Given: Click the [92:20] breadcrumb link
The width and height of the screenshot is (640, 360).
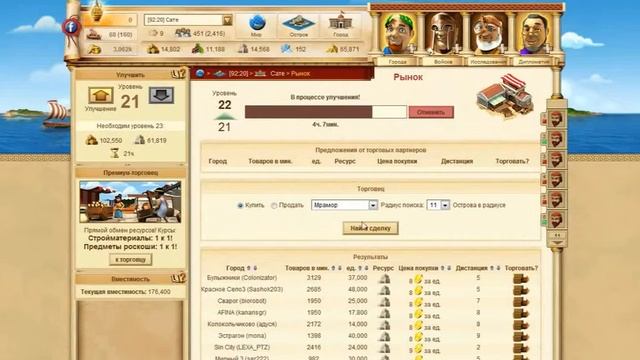Looking at the screenshot, I should pyautogui.click(x=238, y=73).
